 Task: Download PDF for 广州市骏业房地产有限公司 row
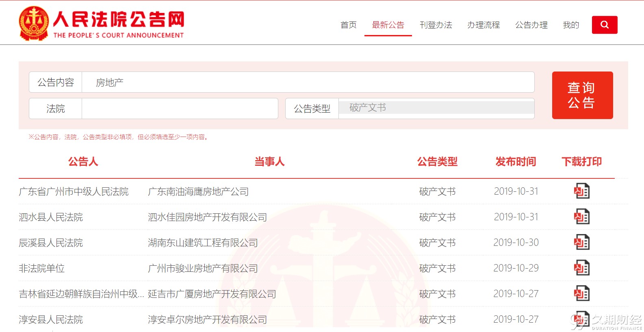coord(581,268)
